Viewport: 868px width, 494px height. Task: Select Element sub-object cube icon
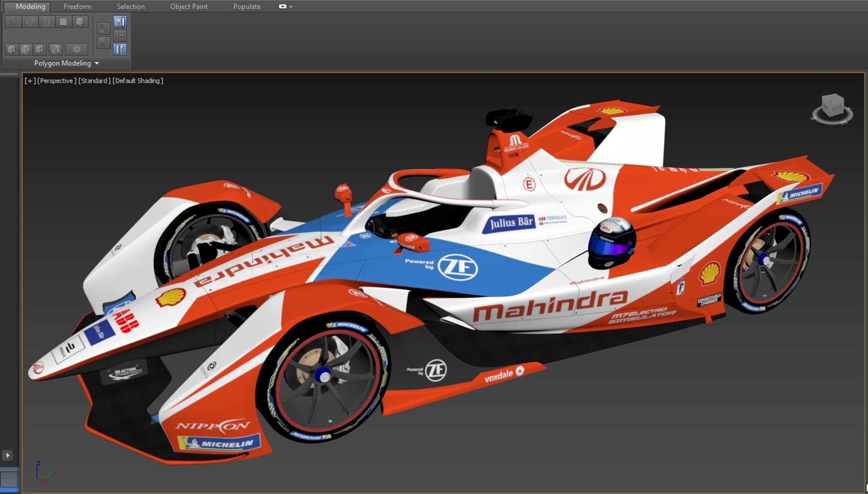pyautogui.click(x=80, y=21)
